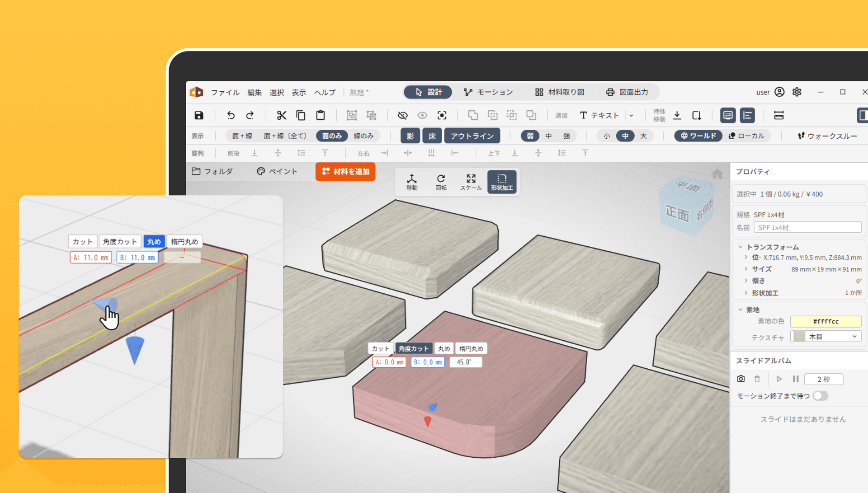
Task: Click the hide (crossed eye) icon
Action: (x=402, y=115)
